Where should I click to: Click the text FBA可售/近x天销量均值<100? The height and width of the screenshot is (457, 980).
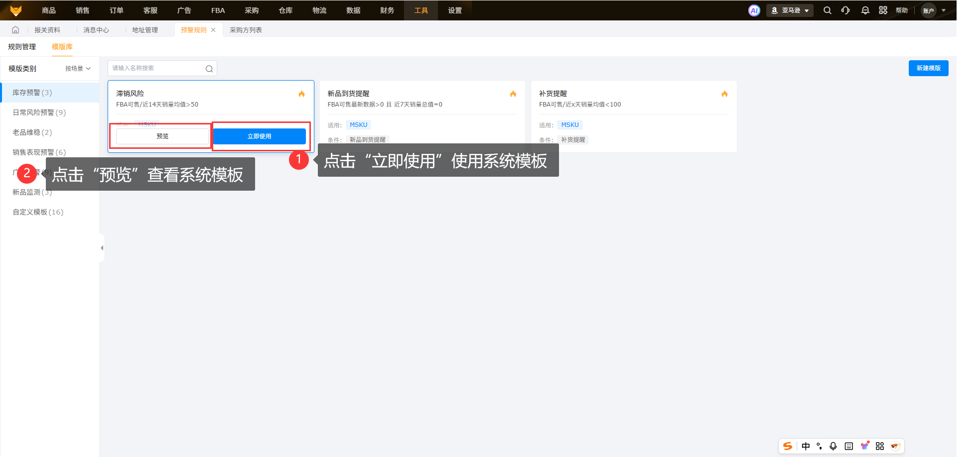coord(580,105)
